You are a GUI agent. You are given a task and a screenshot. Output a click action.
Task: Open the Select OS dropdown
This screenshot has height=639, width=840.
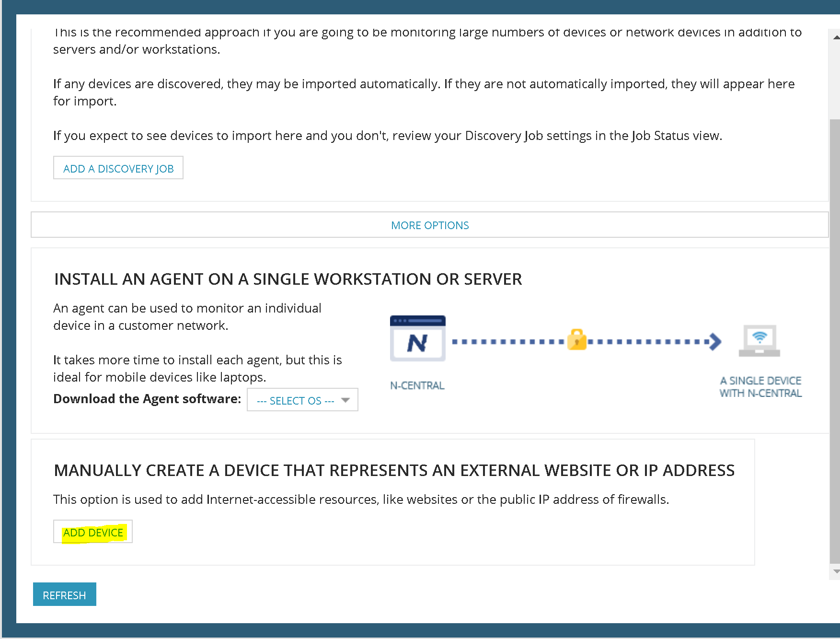[x=302, y=400]
